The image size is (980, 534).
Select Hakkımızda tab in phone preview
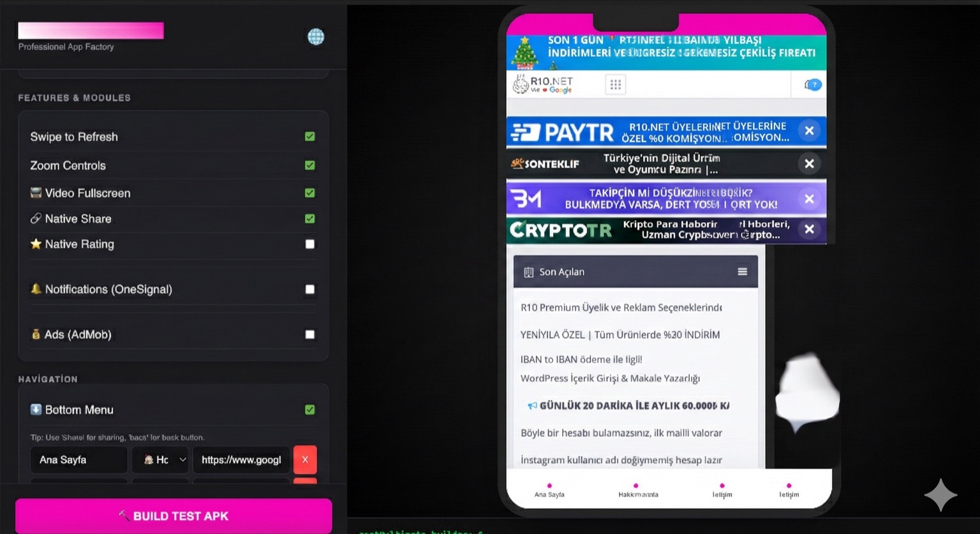637,491
